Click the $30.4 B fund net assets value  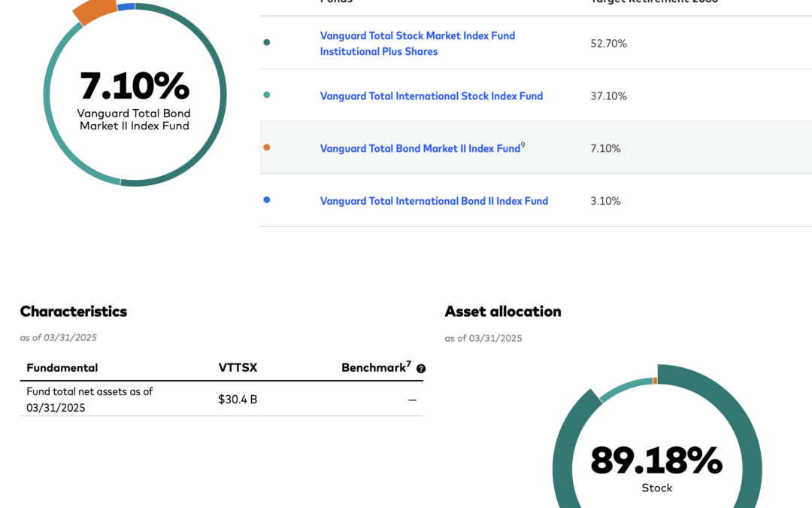[x=238, y=400]
